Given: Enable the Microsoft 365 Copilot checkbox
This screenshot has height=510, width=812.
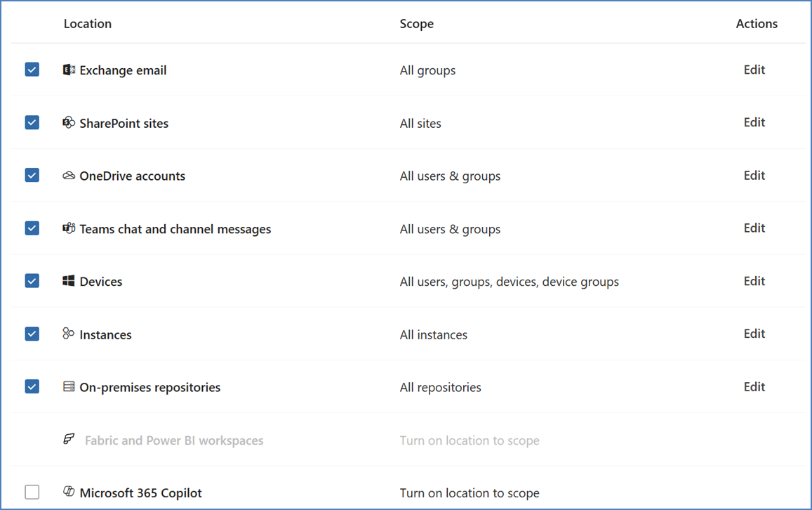Looking at the screenshot, I should pos(32,492).
